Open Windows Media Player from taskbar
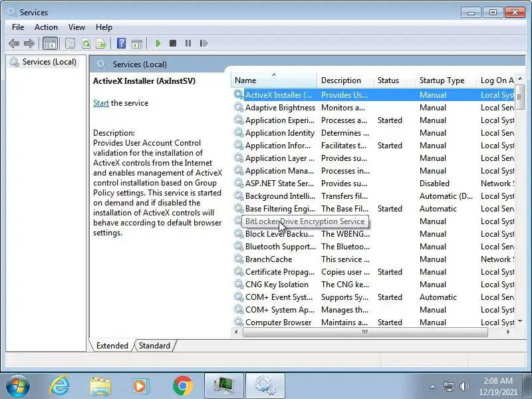 pos(140,386)
